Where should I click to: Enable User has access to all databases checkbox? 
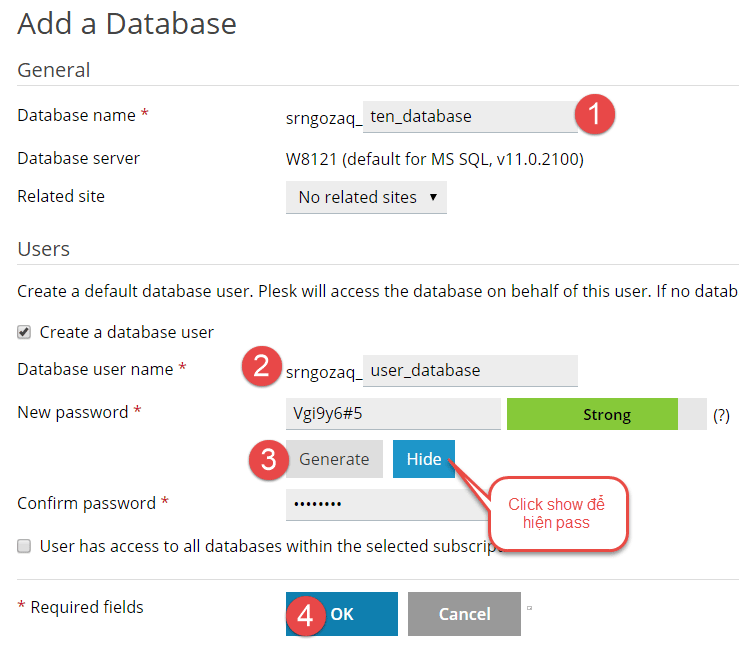[24, 546]
